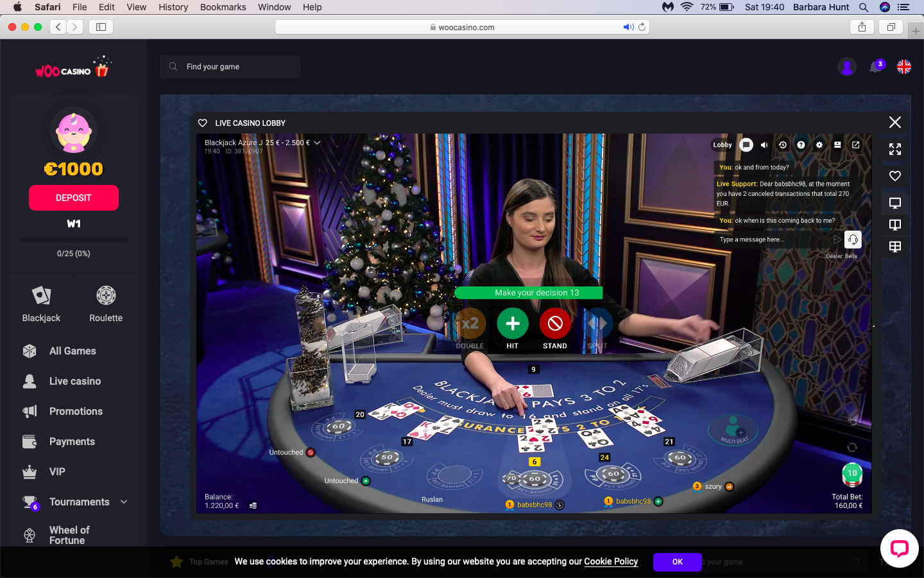Expand the Tournaments submenu chevron
924x578 pixels.
124,502
